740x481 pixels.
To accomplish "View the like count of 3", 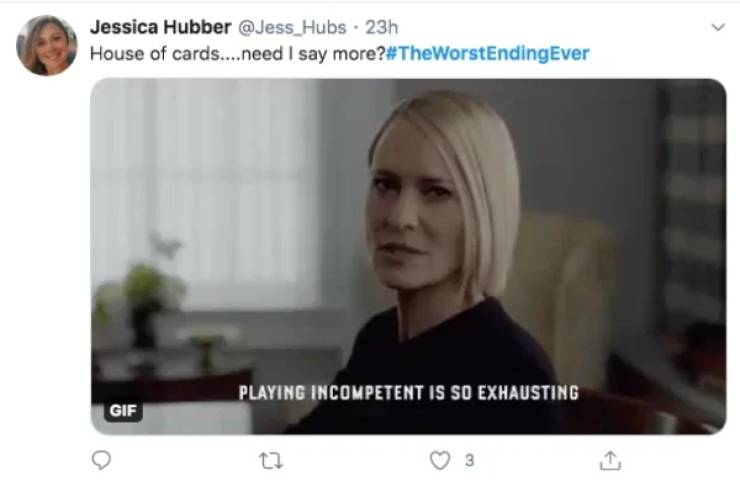I will [x=469, y=460].
